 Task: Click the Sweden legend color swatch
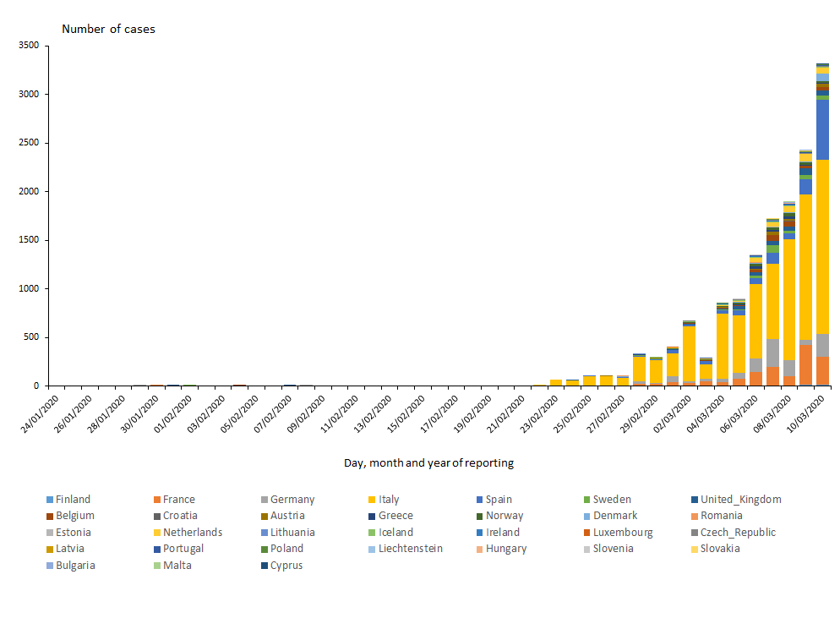[586, 500]
